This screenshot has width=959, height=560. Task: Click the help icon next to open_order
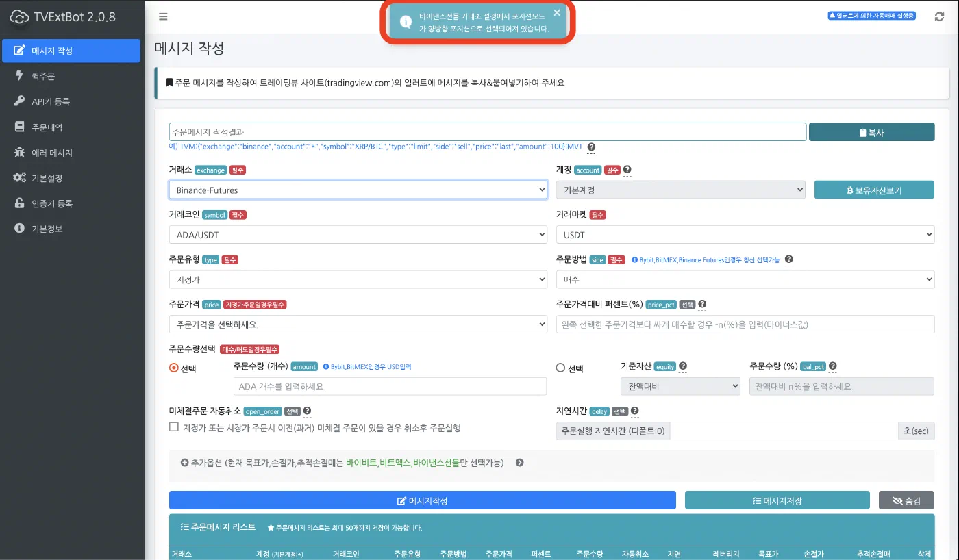coord(307,411)
